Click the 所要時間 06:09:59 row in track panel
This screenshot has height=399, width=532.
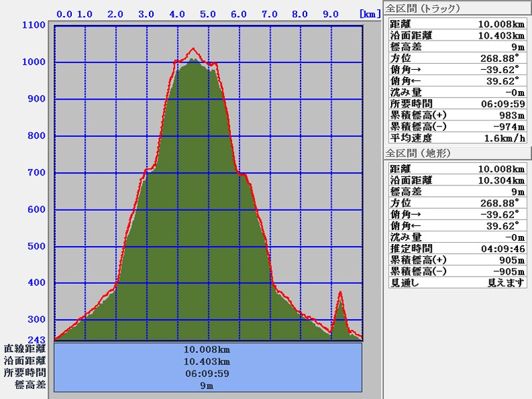(x=456, y=104)
